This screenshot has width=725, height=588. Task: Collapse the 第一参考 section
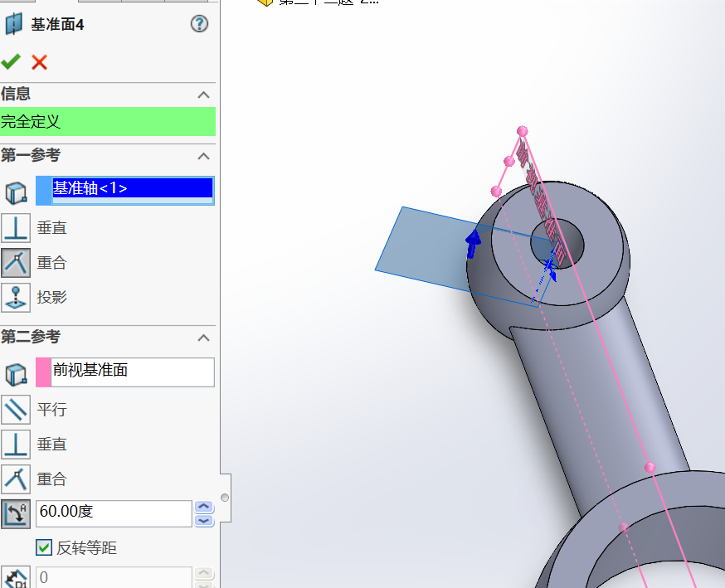tap(203, 156)
